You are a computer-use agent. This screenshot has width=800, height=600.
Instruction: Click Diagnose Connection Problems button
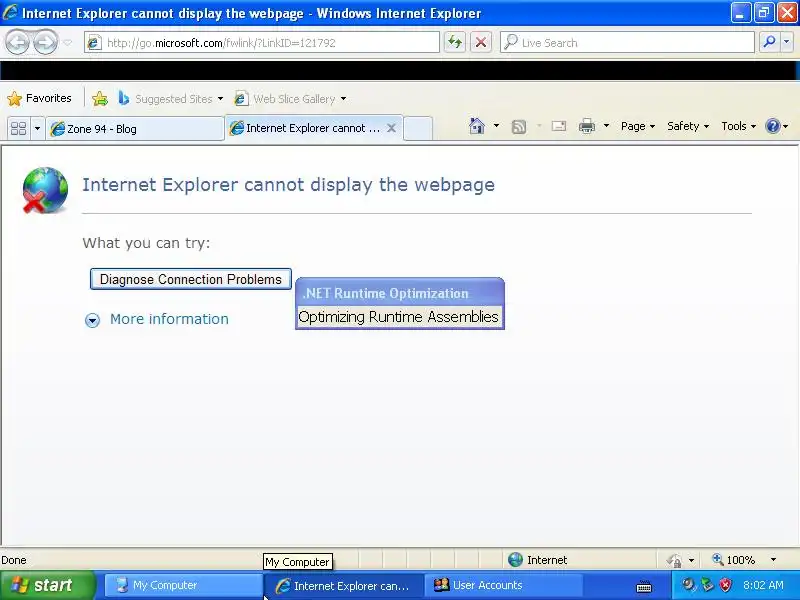click(191, 279)
